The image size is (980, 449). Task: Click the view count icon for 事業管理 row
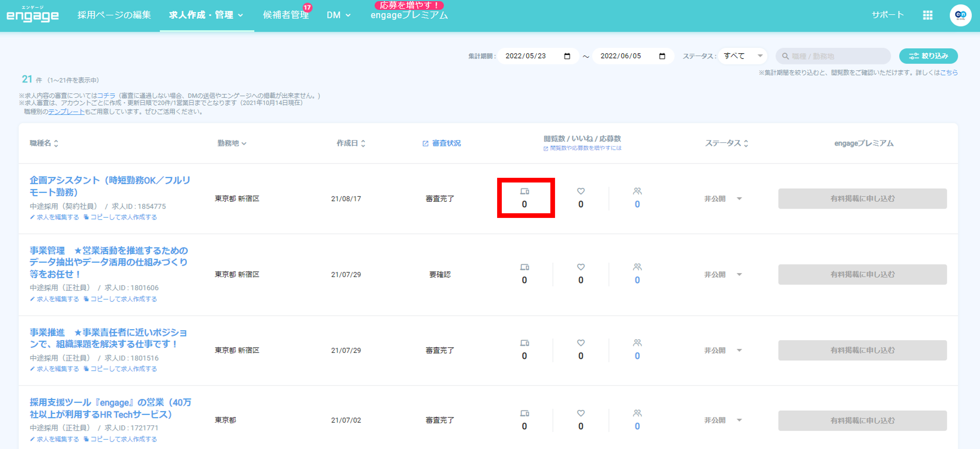(x=525, y=267)
